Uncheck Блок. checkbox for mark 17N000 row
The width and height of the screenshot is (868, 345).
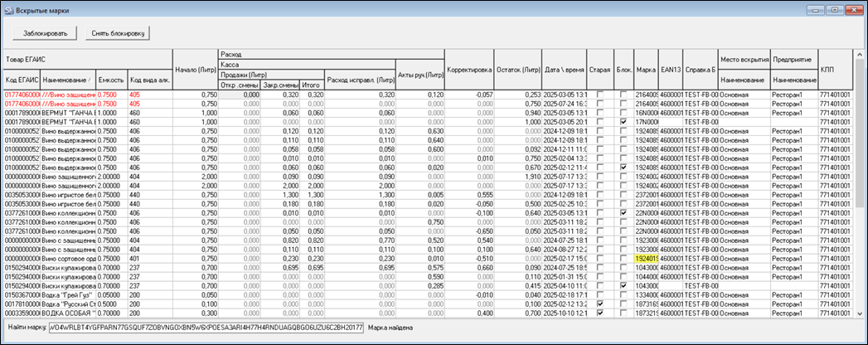click(623, 122)
